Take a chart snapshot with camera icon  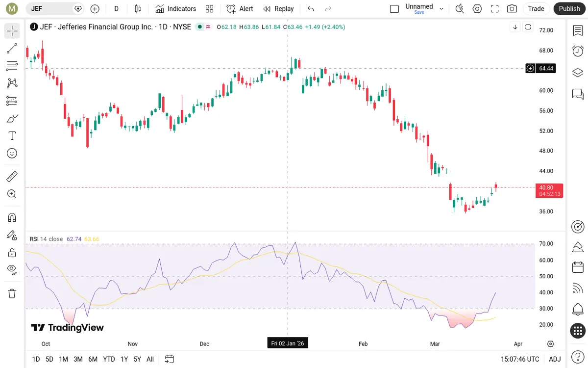coord(512,9)
